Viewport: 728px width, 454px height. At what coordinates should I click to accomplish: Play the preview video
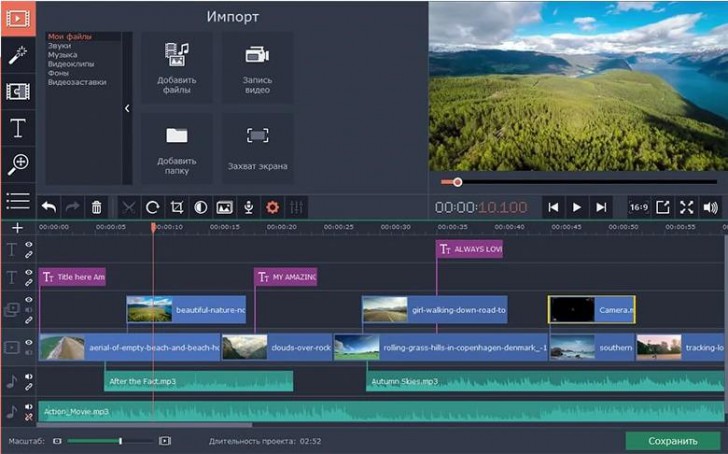(x=577, y=207)
